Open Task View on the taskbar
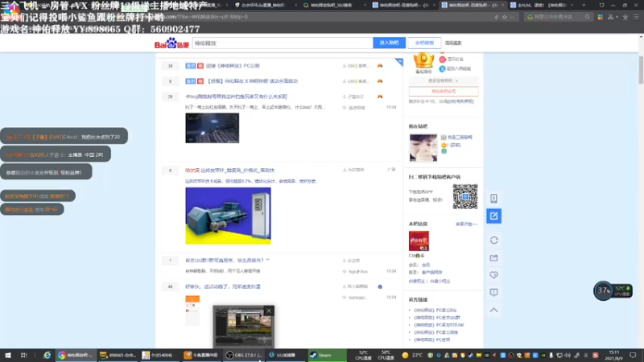Viewport: 644px width, 362px height. (x=24, y=355)
